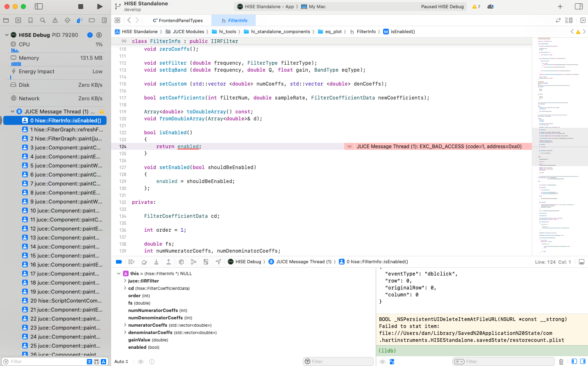Click the process view options button
This screenshot has width=588, height=366.
pos(99,35)
